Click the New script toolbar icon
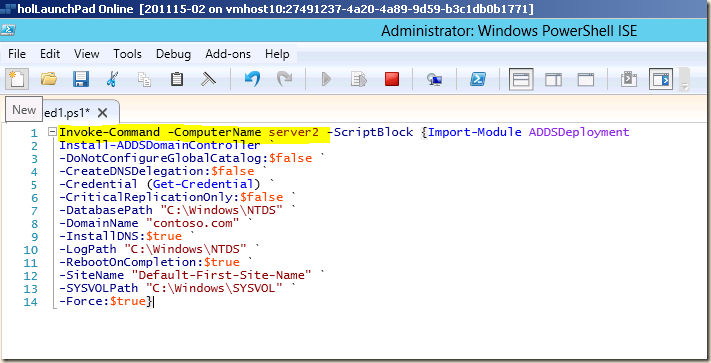Screen dimensions: 711x363 click(17, 80)
